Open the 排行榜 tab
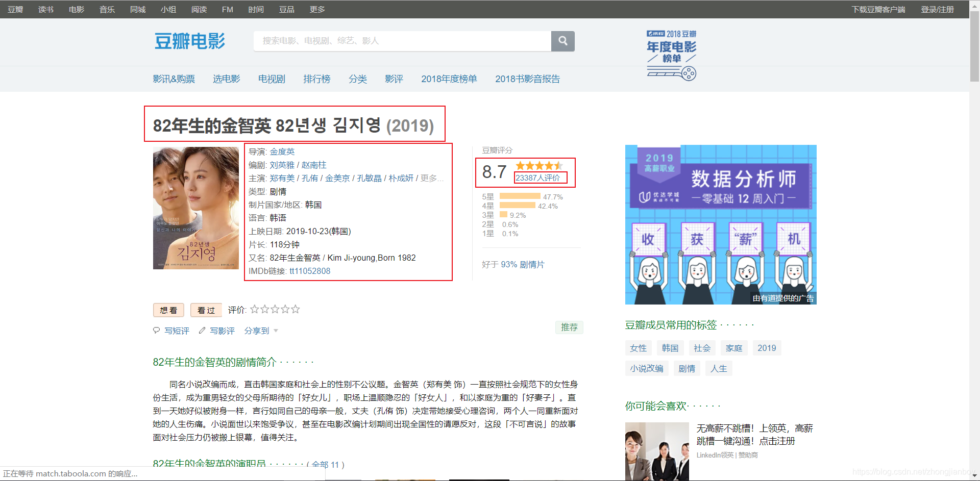The width and height of the screenshot is (980, 481). [x=317, y=79]
